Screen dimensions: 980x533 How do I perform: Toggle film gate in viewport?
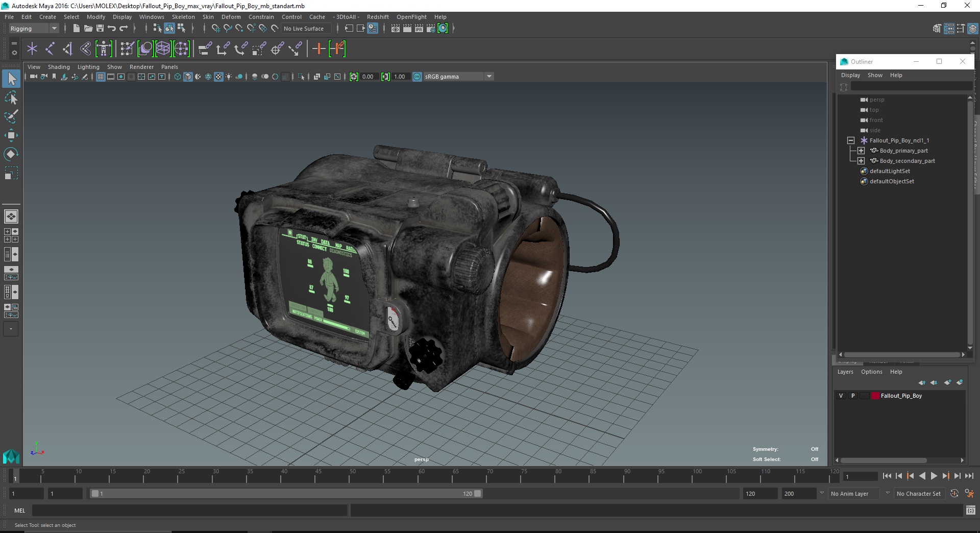tap(111, 77)
